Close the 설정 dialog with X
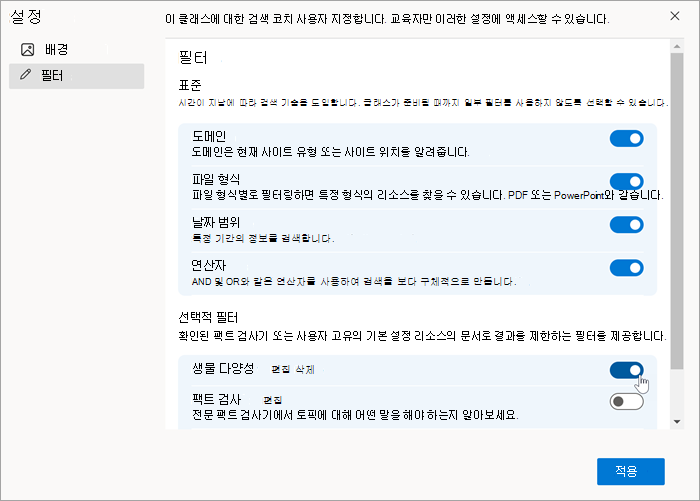Viewport: 700px width, 501px height. (675, 16)
